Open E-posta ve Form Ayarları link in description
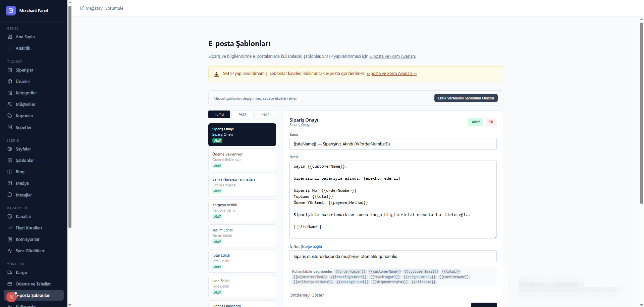This screenshot has width=644, height=307. 392,56
